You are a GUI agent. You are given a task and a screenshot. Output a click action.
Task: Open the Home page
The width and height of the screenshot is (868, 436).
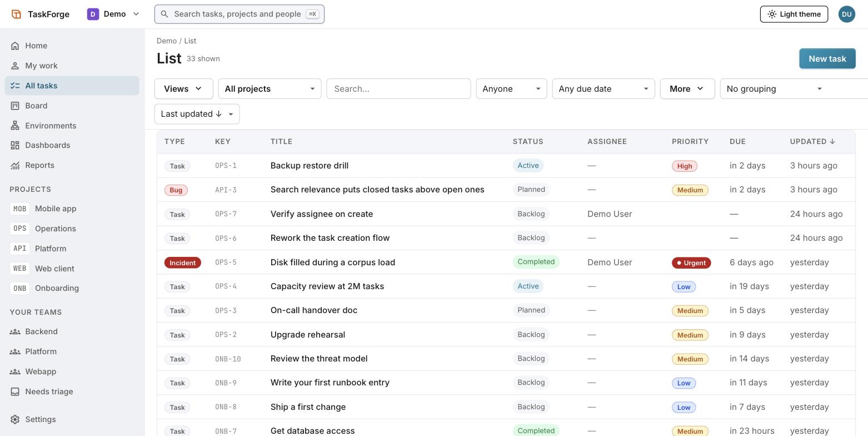[72, 46]
